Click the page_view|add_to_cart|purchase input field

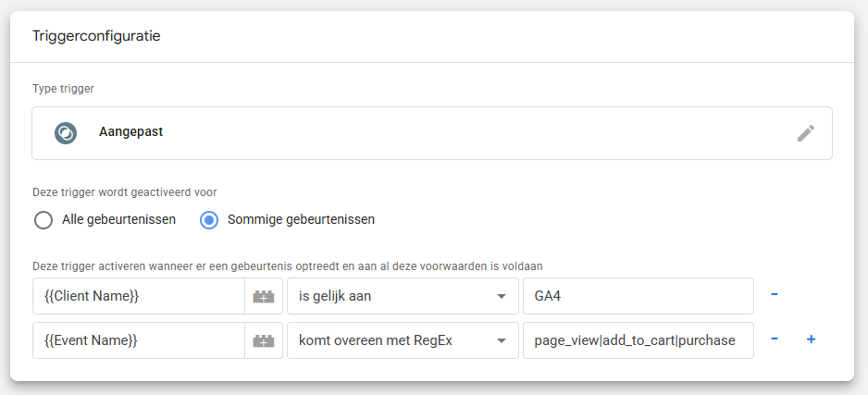[x=638, y=340]
